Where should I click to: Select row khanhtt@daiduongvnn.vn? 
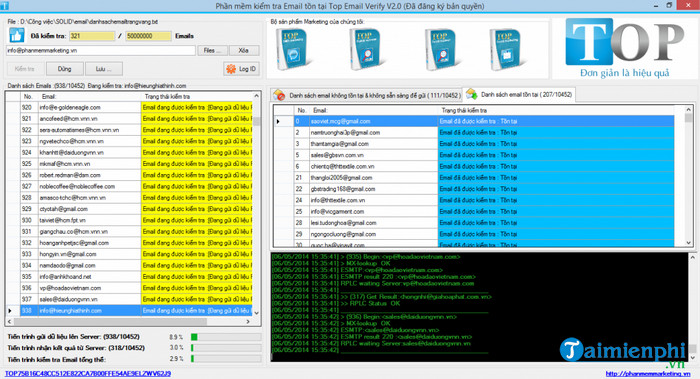pyautogui.click(x=129, y=153)
